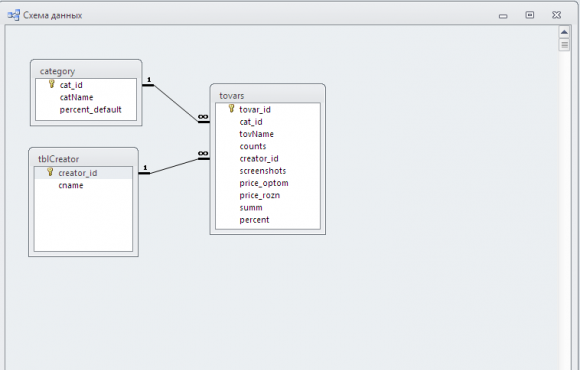Click the Схема данных window icon
580x370 pixels.
click(14, 15)
